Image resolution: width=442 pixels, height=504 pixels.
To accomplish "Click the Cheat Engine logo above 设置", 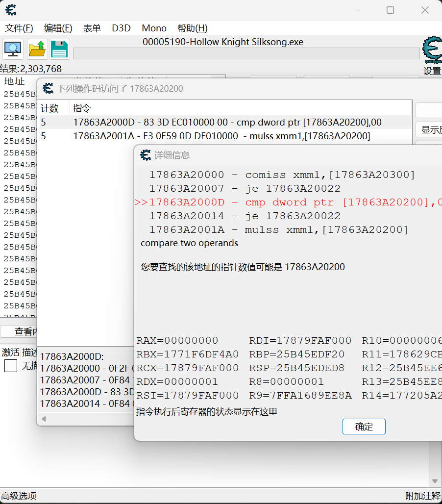I will 432,50.
